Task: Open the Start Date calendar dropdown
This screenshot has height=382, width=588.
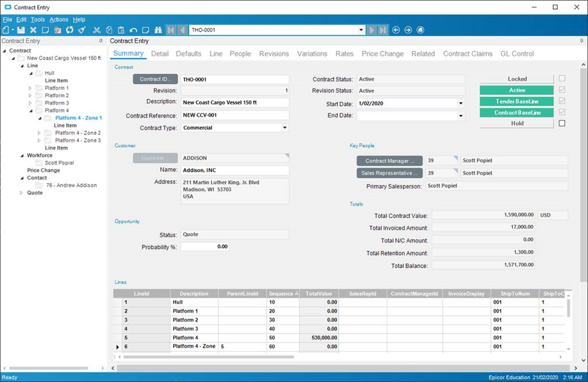Action: 461,104
